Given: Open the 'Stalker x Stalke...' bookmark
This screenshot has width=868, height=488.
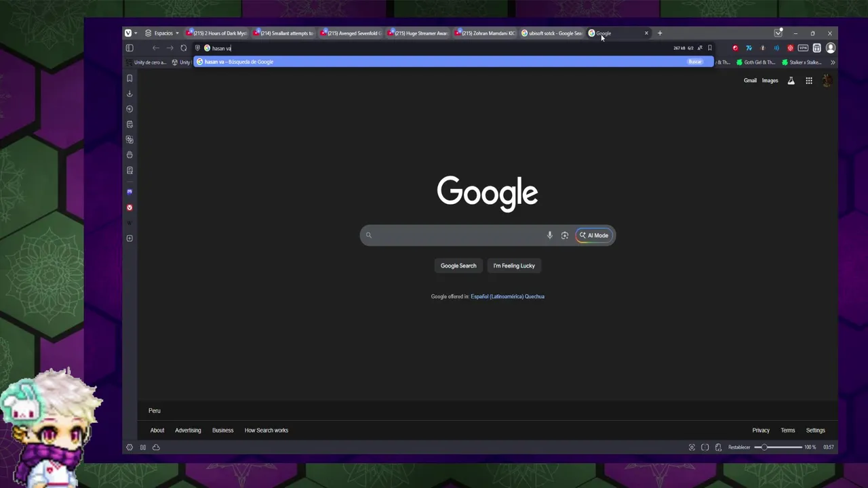Looking at the screenshot, I should click(802, 62).
